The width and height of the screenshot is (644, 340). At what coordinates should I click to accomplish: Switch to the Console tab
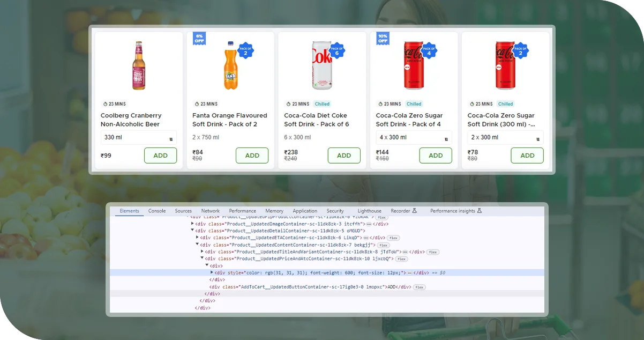point(157,211)
